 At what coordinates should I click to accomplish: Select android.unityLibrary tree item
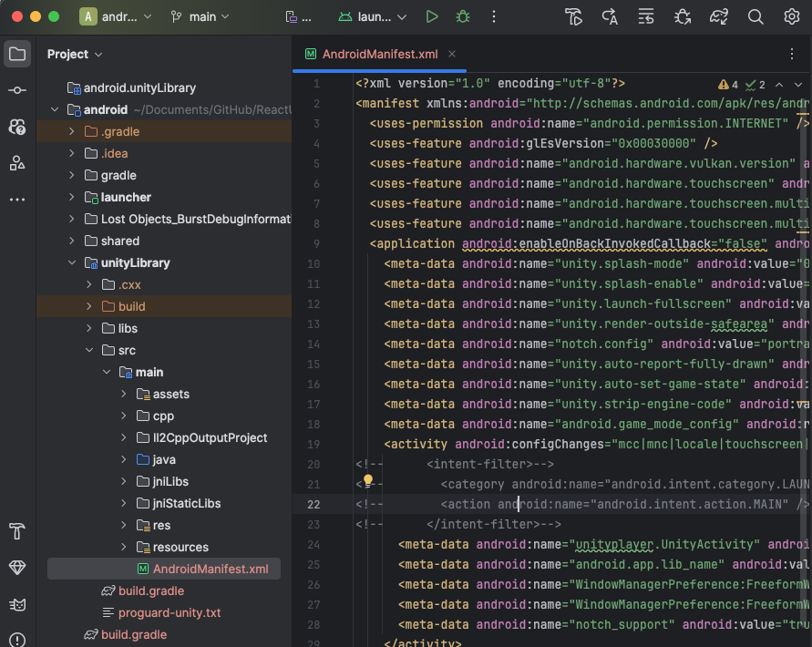tap(131, 87)
